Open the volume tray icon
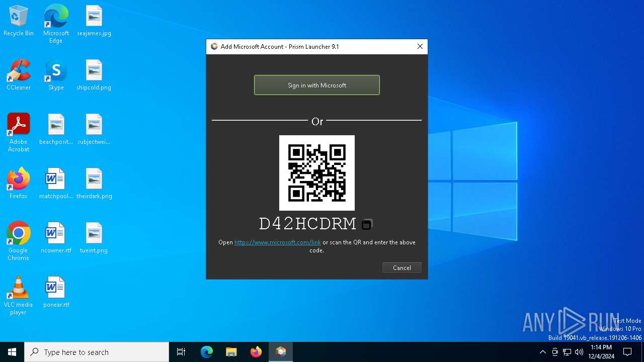 [x=579, y=352]
